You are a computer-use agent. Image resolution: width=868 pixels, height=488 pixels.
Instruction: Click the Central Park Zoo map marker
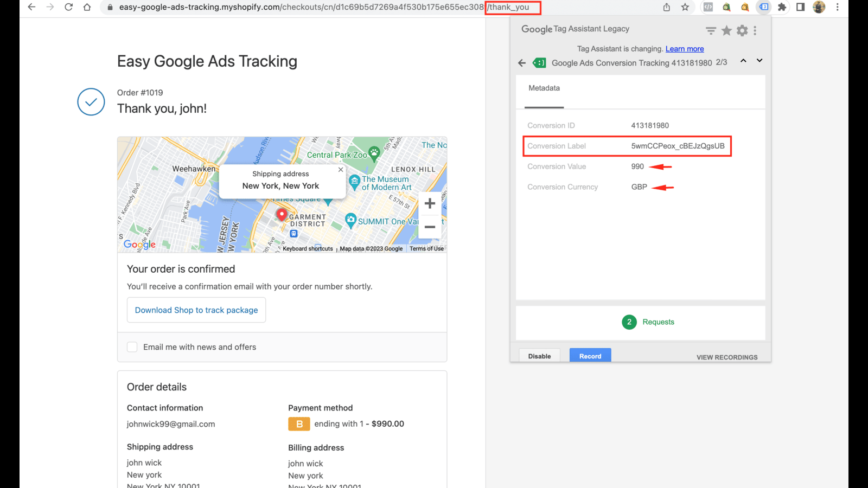click(x=374, y=153)
